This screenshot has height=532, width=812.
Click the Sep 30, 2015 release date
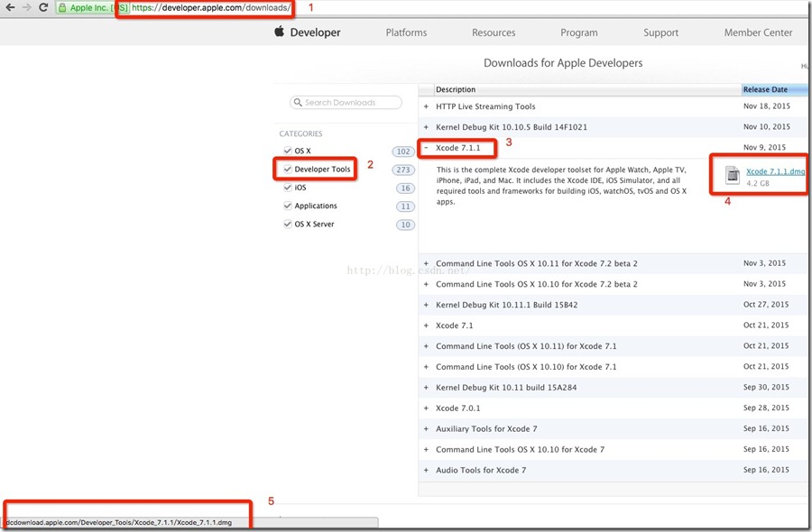(766, 387)
